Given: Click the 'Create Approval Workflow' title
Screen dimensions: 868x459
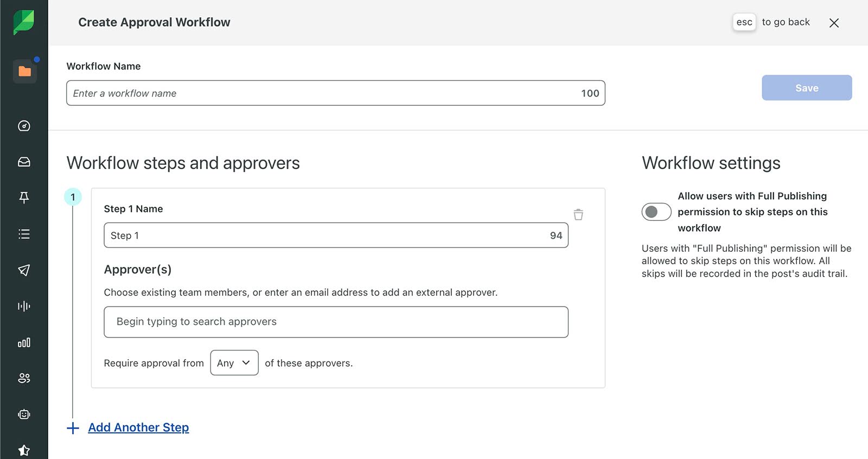Looking at the screenshot, I should [154, 22].
